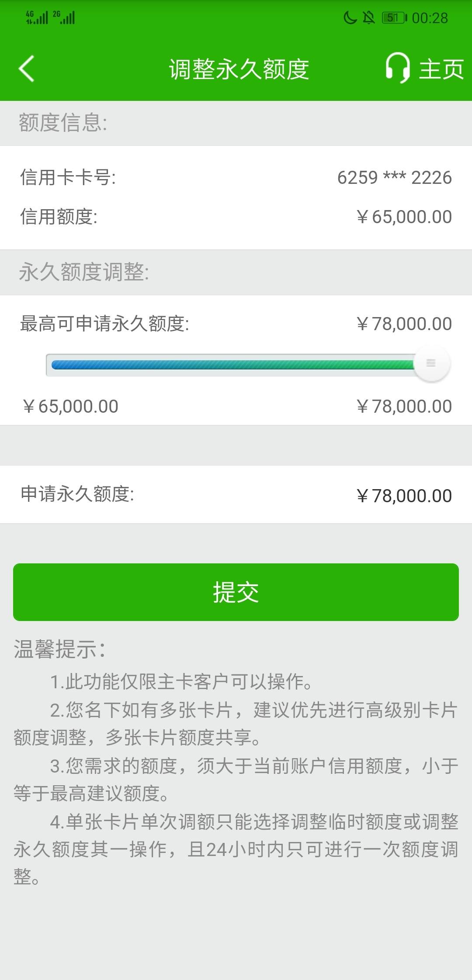
Task: Tap the back arrow icon
Action: click(26, 69)
